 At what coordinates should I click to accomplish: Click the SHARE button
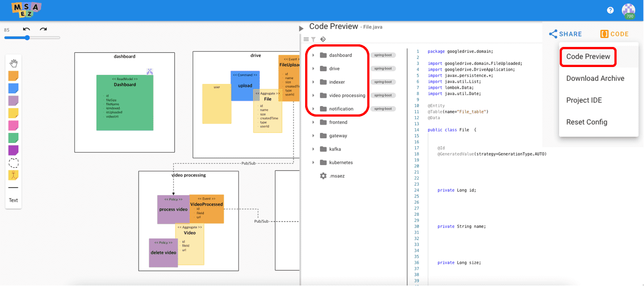click(565, 34)
